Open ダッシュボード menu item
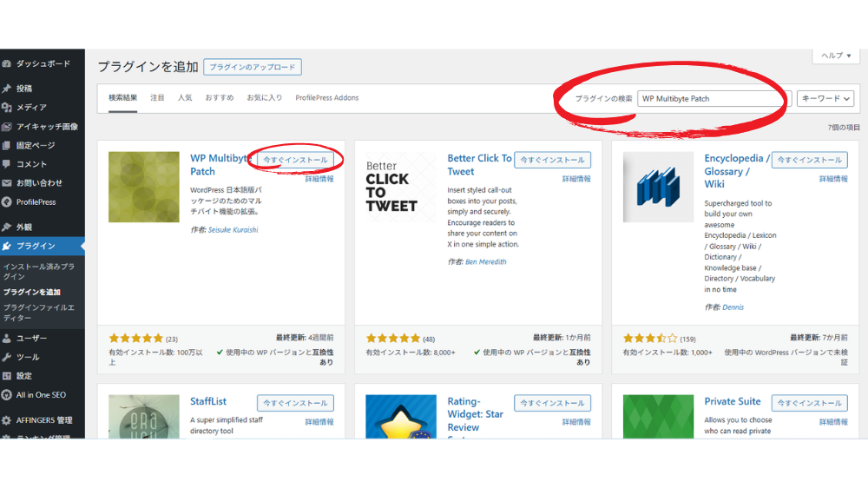Image resolution: width=868 pixels, height=488 pixels. [x=43, y=63]
